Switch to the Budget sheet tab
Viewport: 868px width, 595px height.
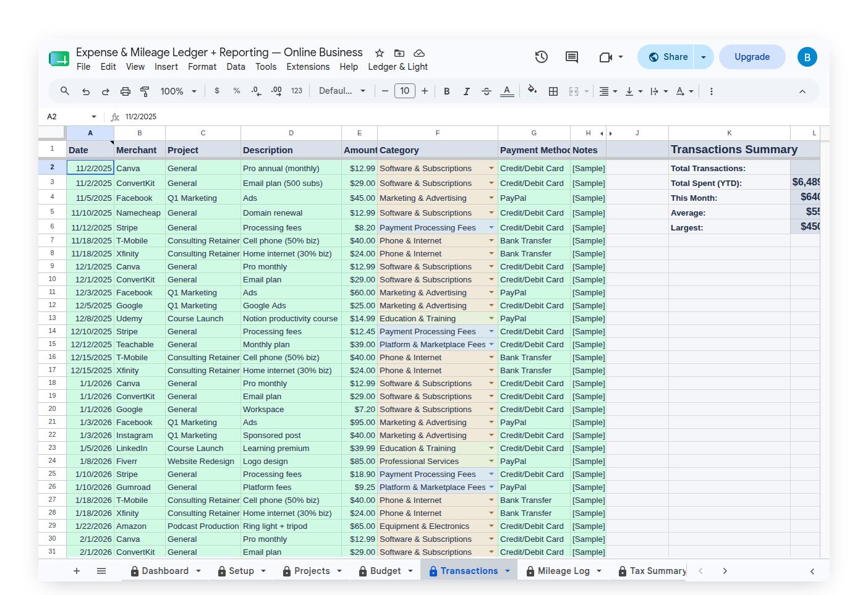tap(385, 571)
